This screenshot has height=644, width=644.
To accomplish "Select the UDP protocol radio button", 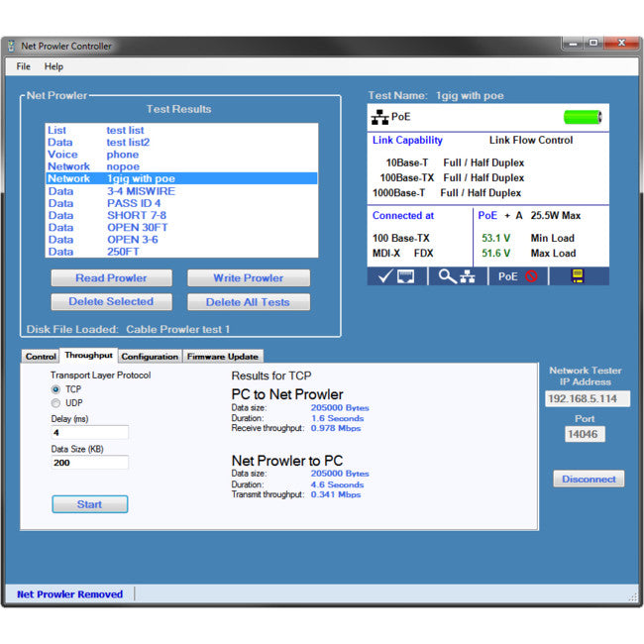I will [55, 403].
